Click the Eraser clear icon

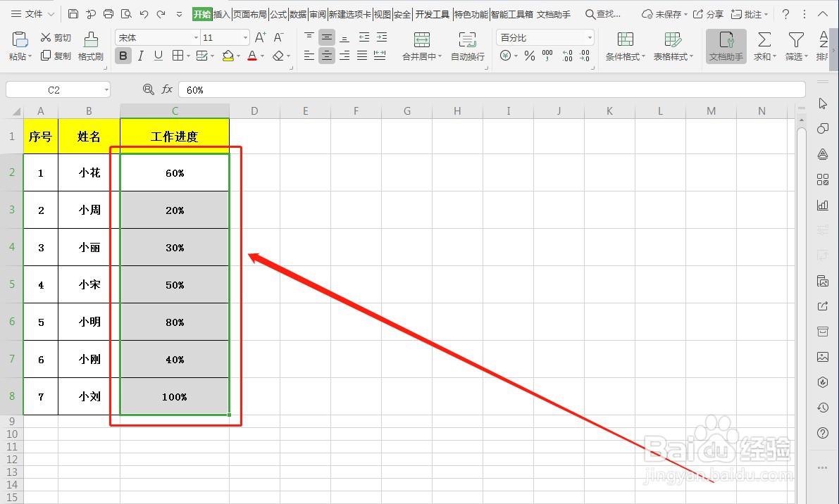[x=278, y=56]
